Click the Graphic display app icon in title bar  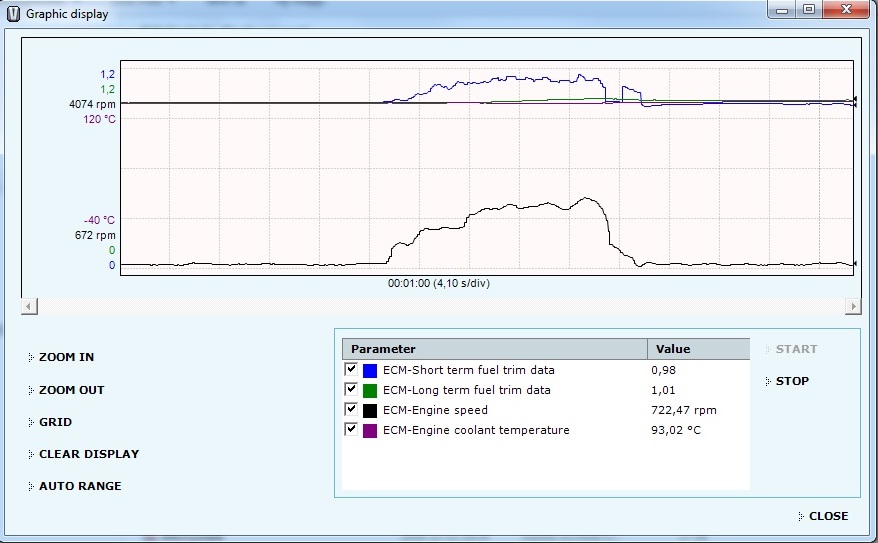click(x=12, y=14)
